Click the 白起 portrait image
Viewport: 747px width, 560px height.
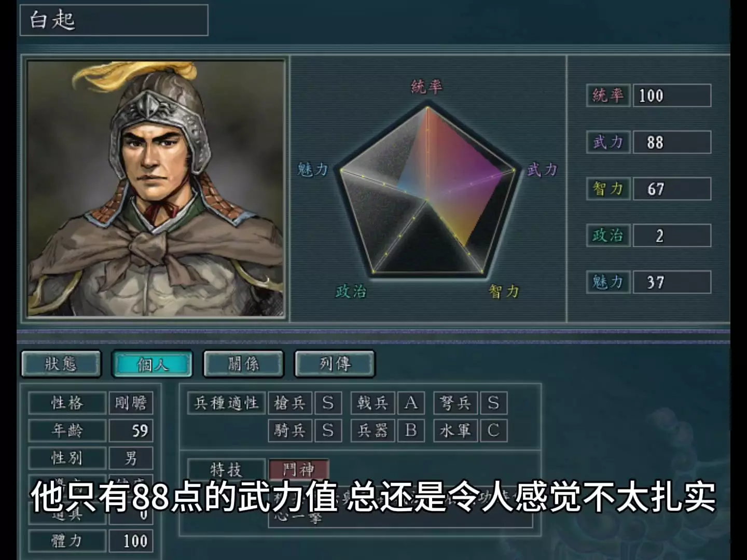point(156,189)
